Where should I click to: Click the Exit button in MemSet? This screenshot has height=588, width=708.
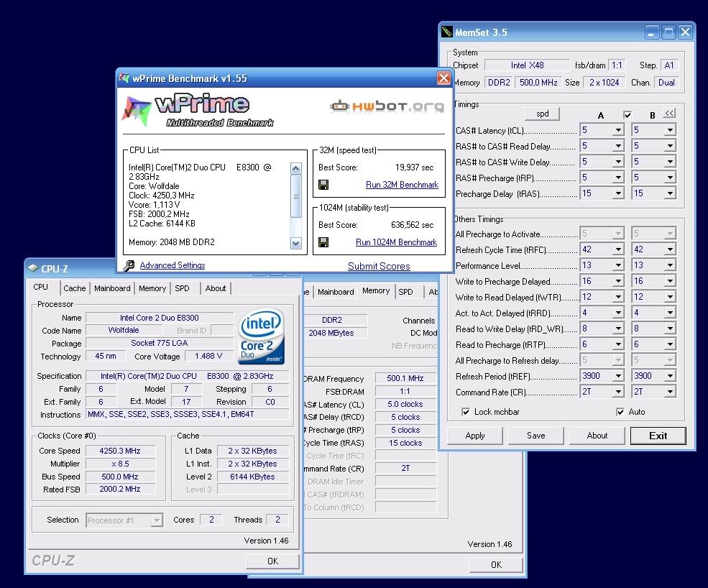coord(658,436)
